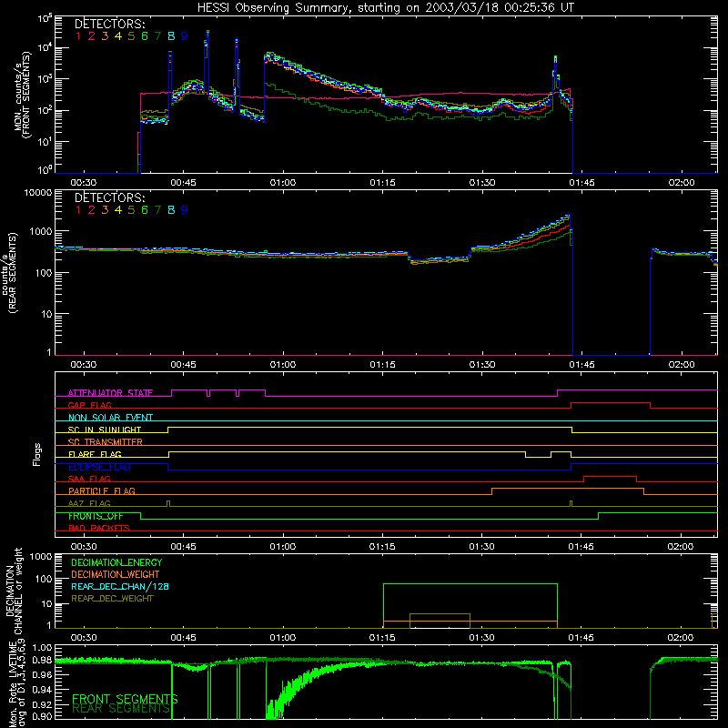The width and height of the screenshot is (728, 728).
Task: Click '0.90' y-axis tick of livetime plot
Action: (42, 715)
